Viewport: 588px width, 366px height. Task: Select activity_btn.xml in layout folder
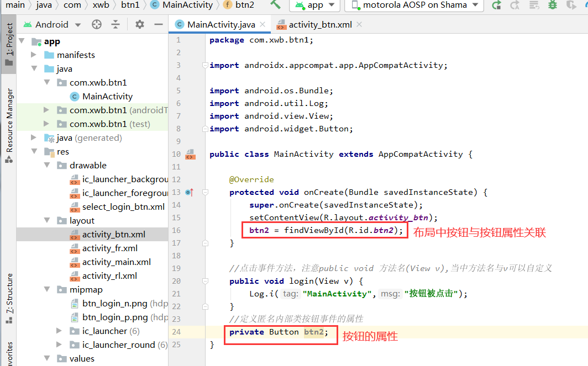click(x=108, y=234)
